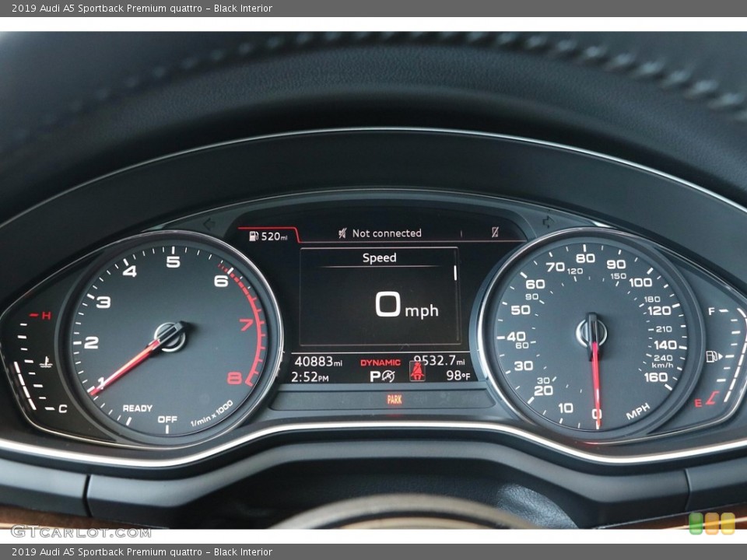
Task: Click the clock showing 2:52PM
Action: [x=310, y=377]
